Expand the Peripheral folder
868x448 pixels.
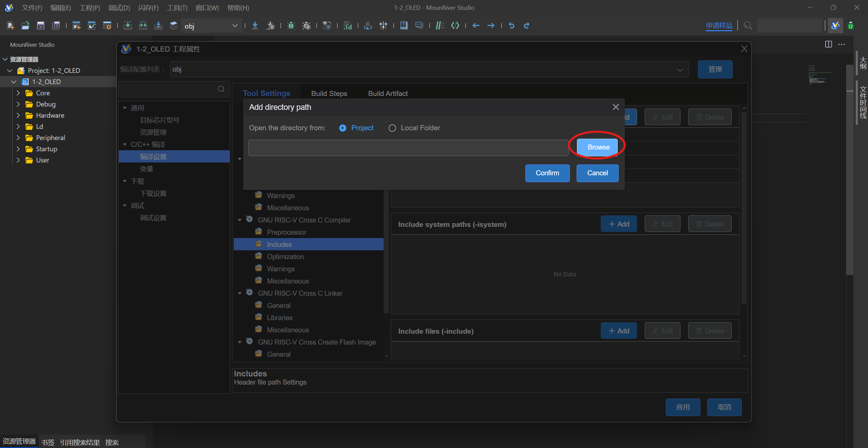pos(18,138)
